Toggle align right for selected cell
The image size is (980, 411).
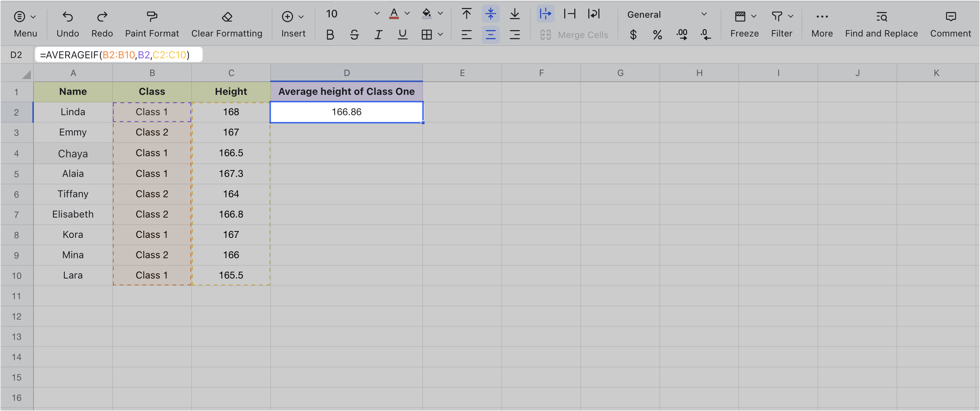click(x=515, y=35)
